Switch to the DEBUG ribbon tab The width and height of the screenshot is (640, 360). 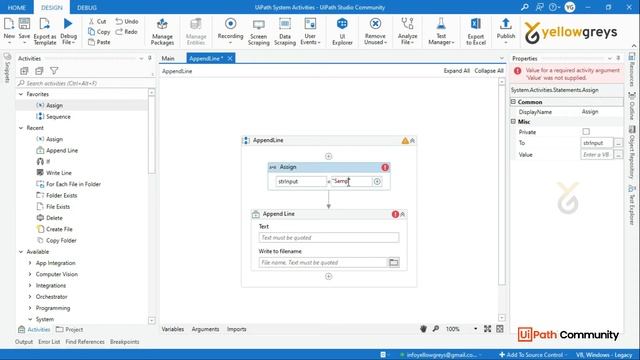(87, 7)
